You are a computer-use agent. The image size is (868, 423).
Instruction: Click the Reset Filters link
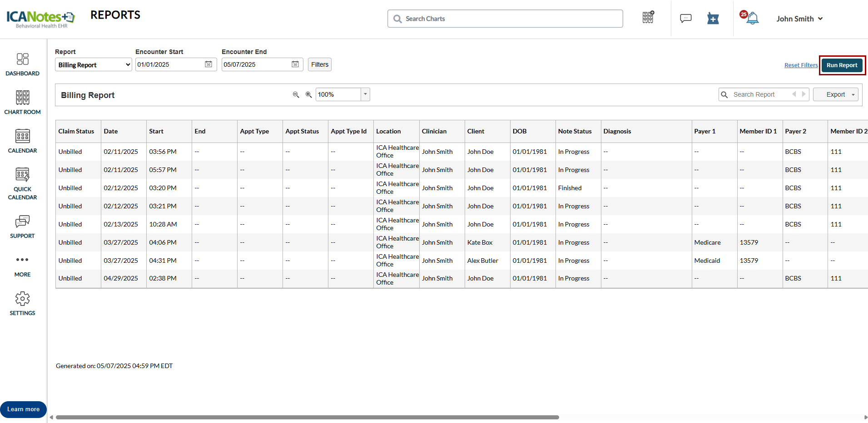pyautogui.click(x=801, y=65)
